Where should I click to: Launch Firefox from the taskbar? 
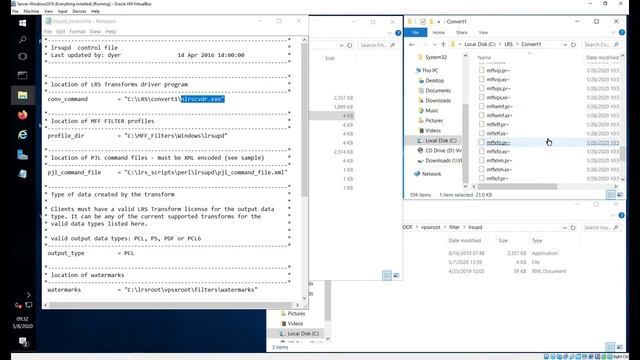tap(22, 115)
